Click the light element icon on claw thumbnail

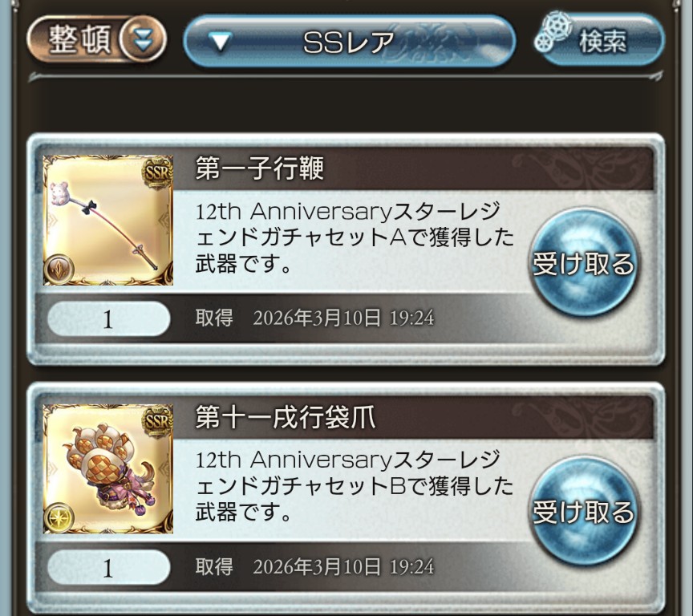tap(59, 516)
